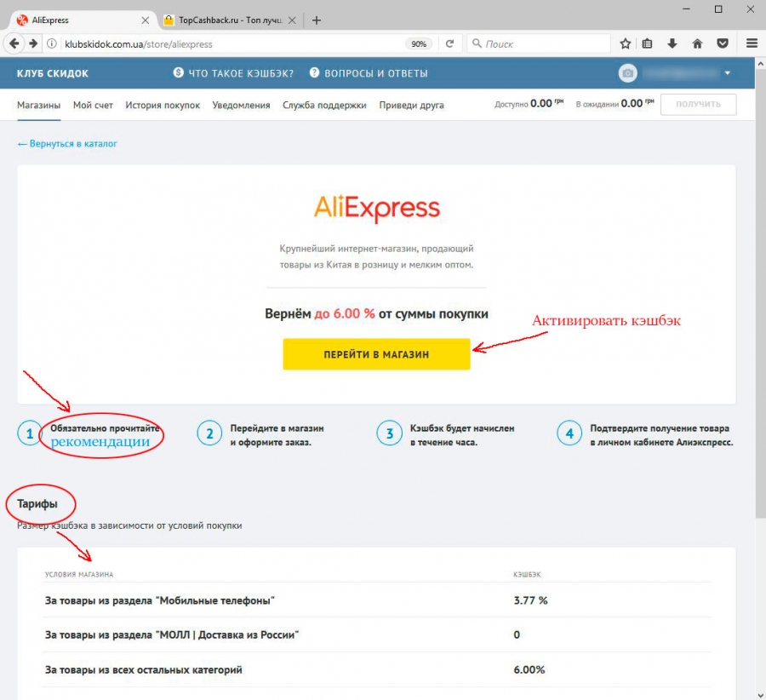Open the Pocket icon in toolbar
The image size is (766, 700).
point(723,43)
